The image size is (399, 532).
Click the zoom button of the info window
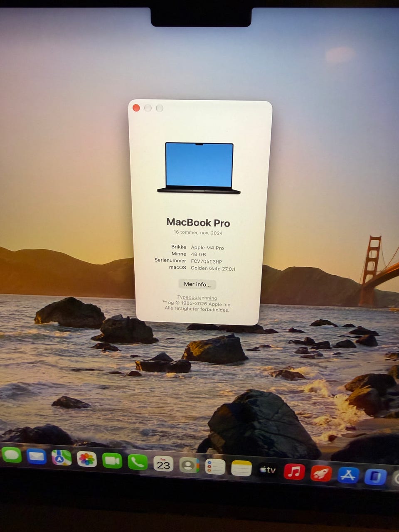(160, 108)
